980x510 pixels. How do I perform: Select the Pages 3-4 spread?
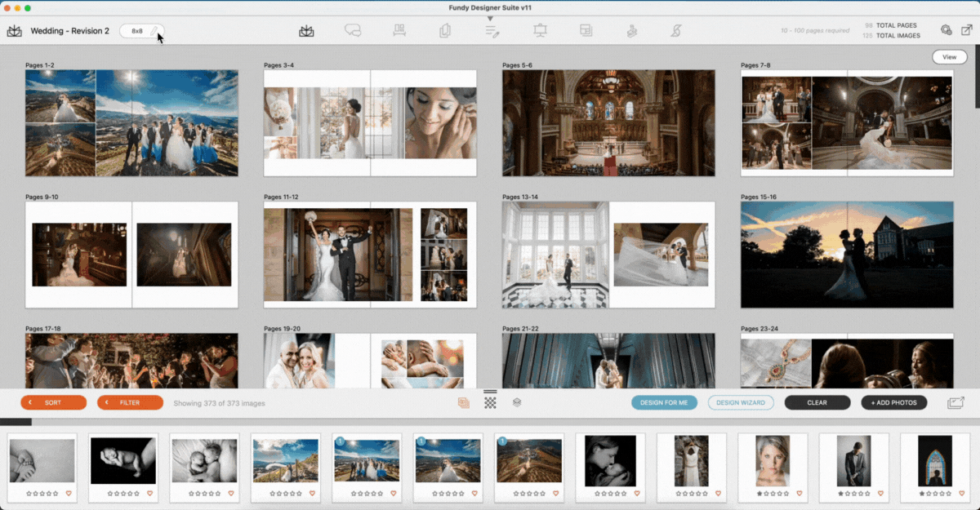(x=370, y=123)
